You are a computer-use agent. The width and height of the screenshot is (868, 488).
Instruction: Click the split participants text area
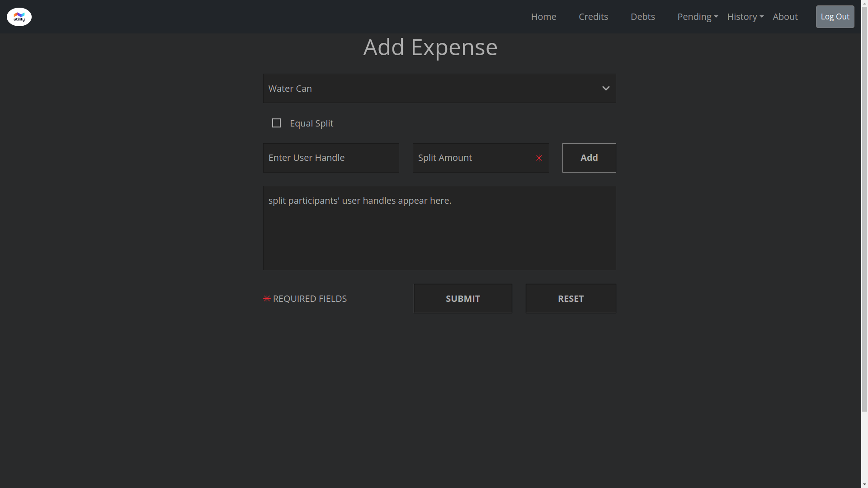click(439, 228)
